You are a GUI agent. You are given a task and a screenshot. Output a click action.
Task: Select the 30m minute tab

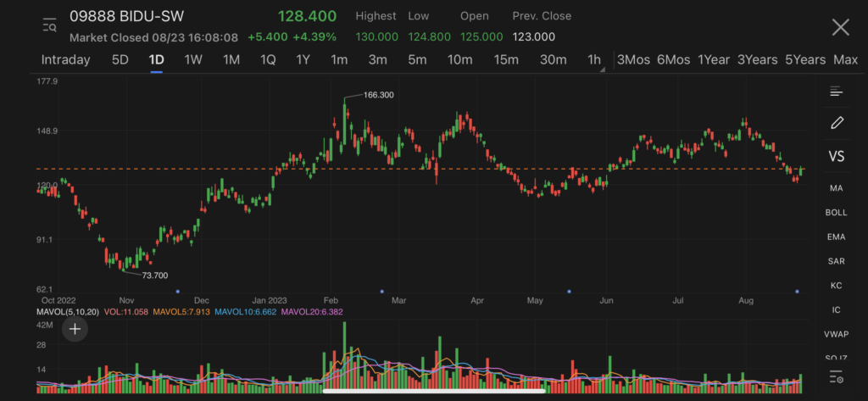coord(554,60)
